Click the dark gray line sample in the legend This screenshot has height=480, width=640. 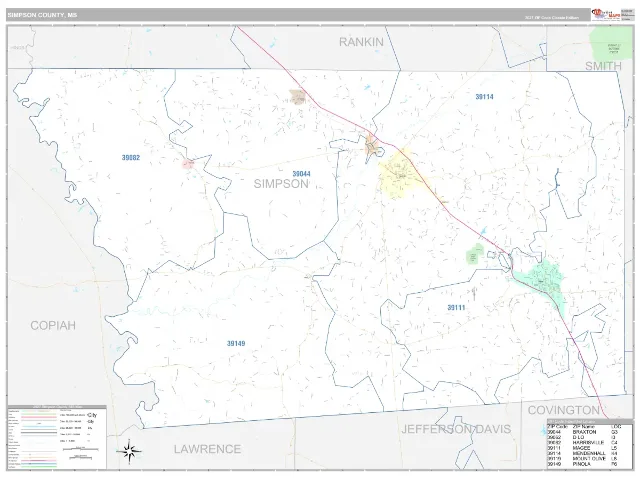tap(39, 433)
